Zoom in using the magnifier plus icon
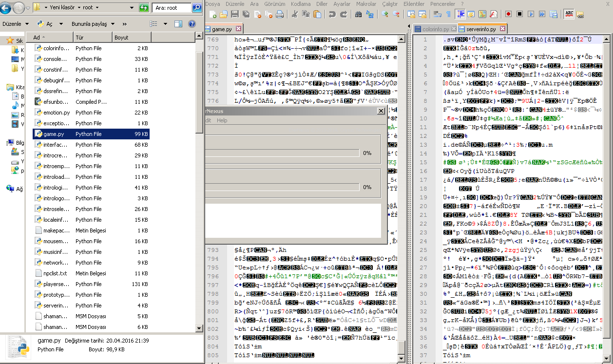This screenshot has height=364, width=613. click(385, 15)
